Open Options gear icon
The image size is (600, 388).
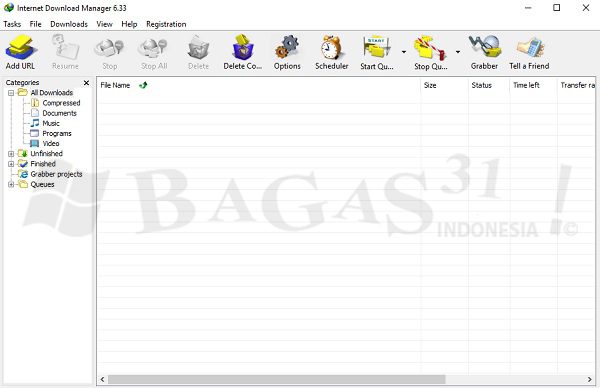pos(287,47)
